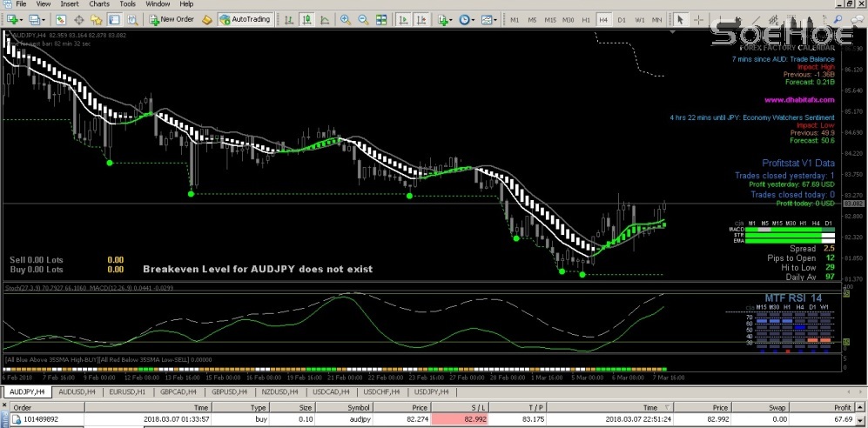Image resolution: width=868 pixels, height=428 pixels.
Task: Open the Navigator star-folder icon
Action: [x=96, y=19]
